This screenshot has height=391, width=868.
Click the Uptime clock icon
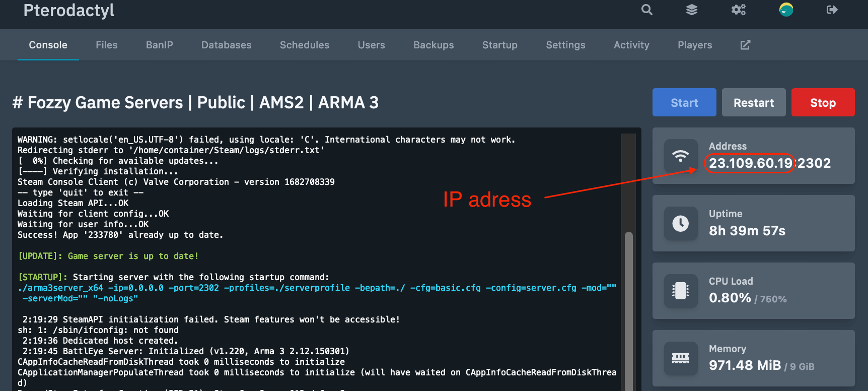coord(681,223)
